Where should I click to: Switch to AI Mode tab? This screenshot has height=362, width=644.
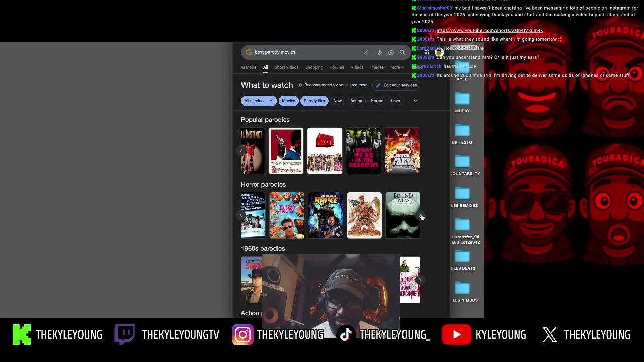coord(249,67)
